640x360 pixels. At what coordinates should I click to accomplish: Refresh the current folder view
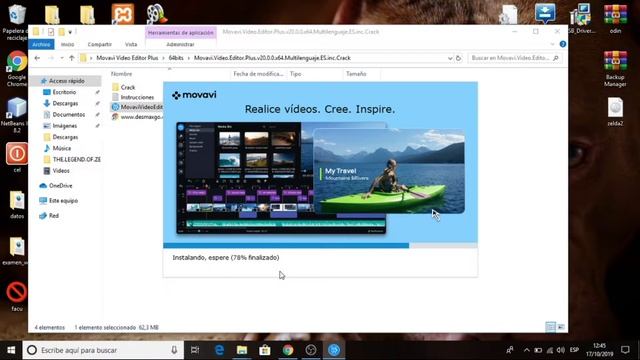(458, 58)
